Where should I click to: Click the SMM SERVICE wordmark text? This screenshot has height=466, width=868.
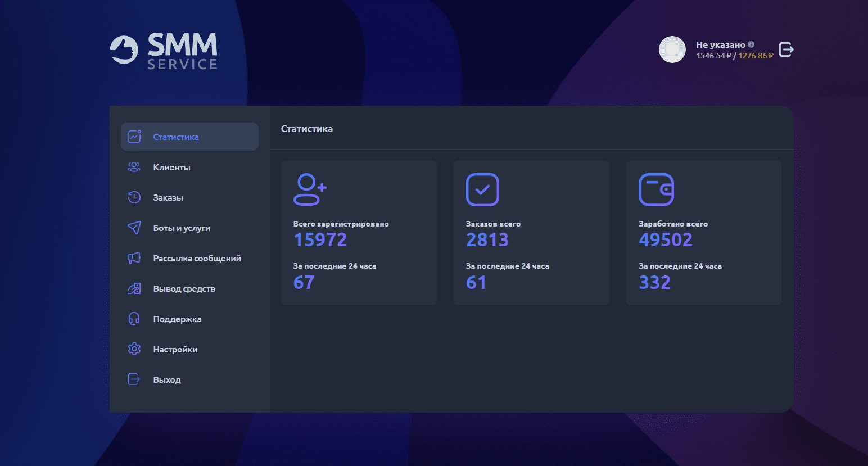[183, 51]
